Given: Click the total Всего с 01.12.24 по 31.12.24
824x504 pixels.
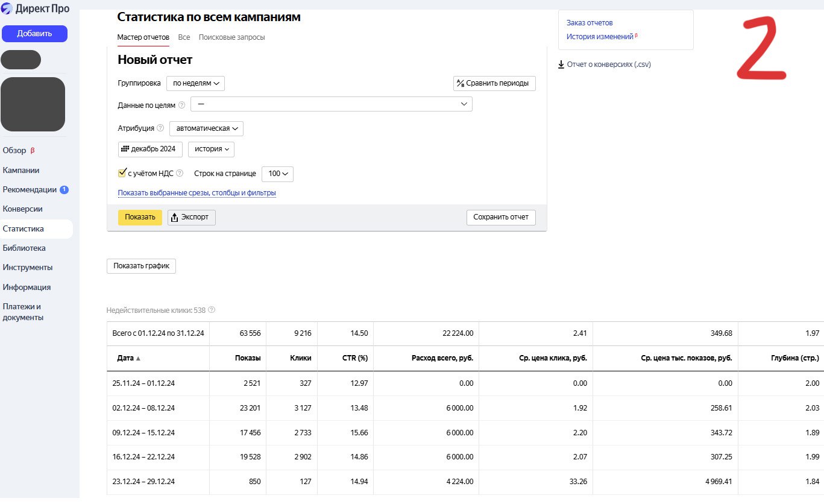Looking at the screenshot, I should pos(158,333).
